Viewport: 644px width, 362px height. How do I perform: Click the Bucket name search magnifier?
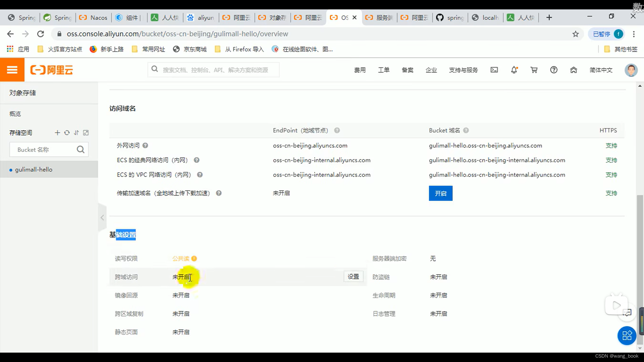tap(80, 149)
